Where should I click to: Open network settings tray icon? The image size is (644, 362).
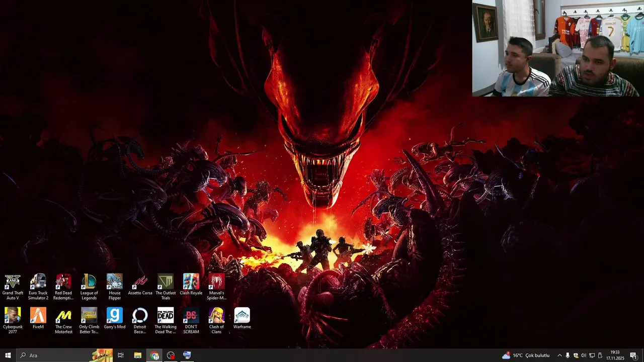592,355
